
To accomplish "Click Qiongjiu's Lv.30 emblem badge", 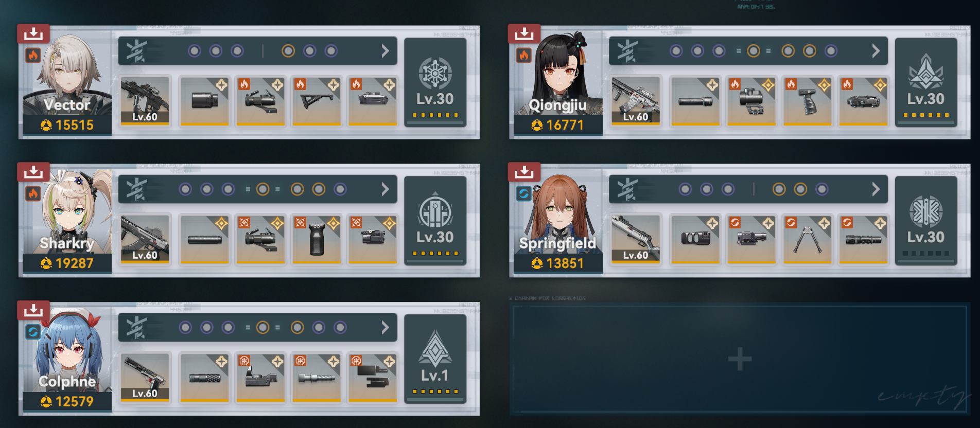I will [925, 82].
